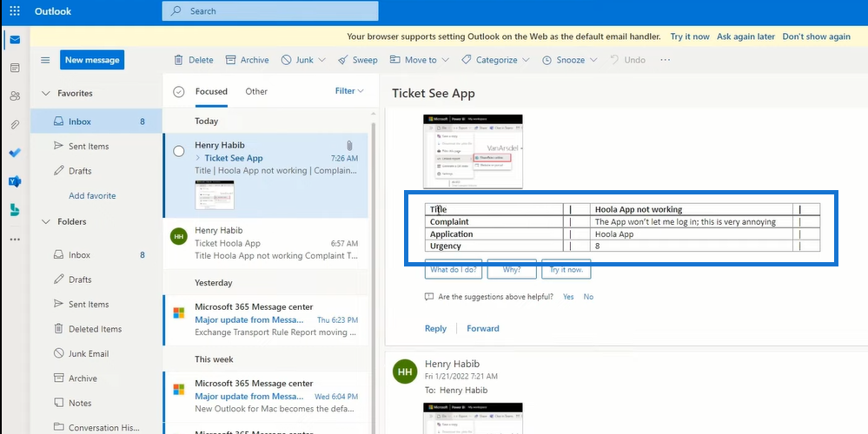Select Archive folder

(x=96, y=378)
